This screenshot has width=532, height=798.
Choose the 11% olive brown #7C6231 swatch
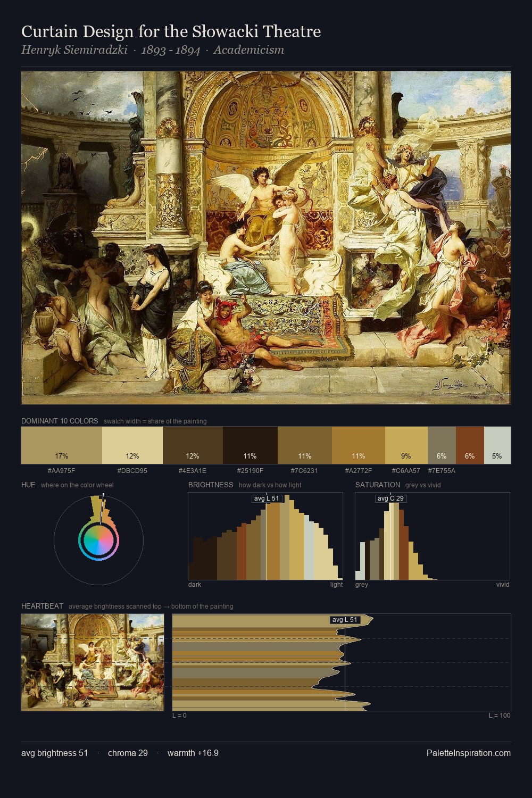305,445
